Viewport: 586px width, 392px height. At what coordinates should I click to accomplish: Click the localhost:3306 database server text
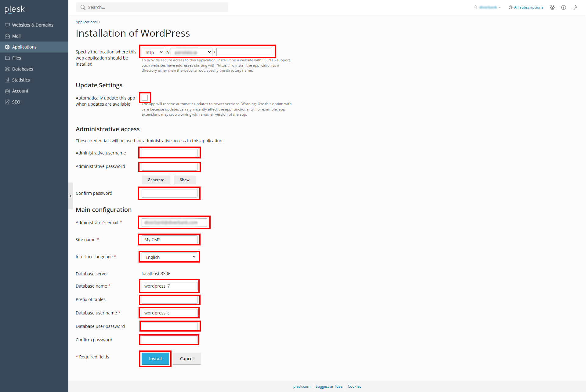156,274
